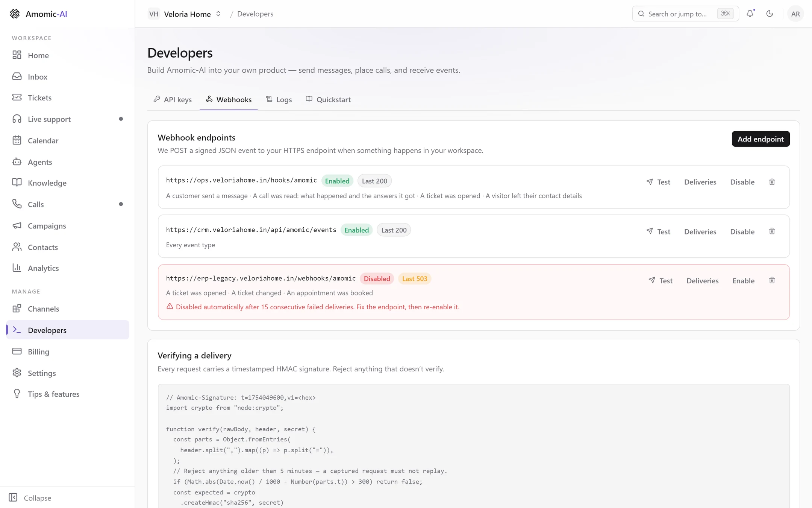Select Developers in the sidebar
Image resolution: width=812 pixels, height=508 pixels.
[68, 330]
